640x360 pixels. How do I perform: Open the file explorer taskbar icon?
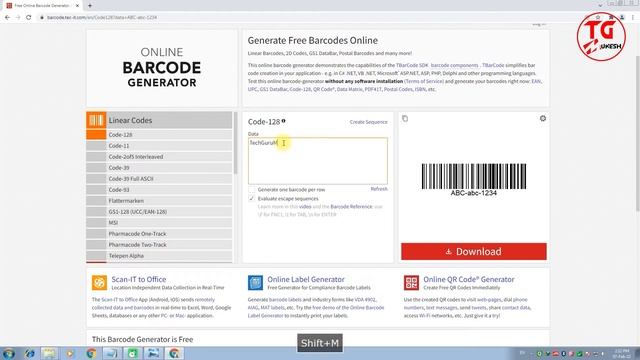click(49, 353)
